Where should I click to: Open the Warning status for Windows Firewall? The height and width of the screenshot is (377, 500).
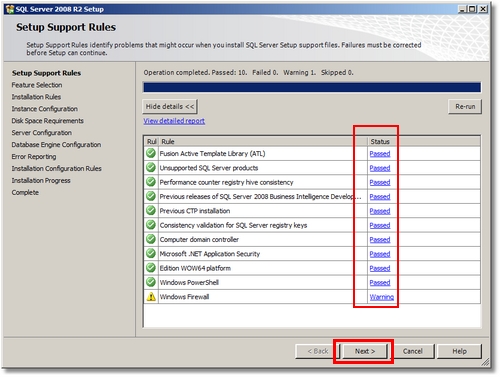click(x=382, y=297)
